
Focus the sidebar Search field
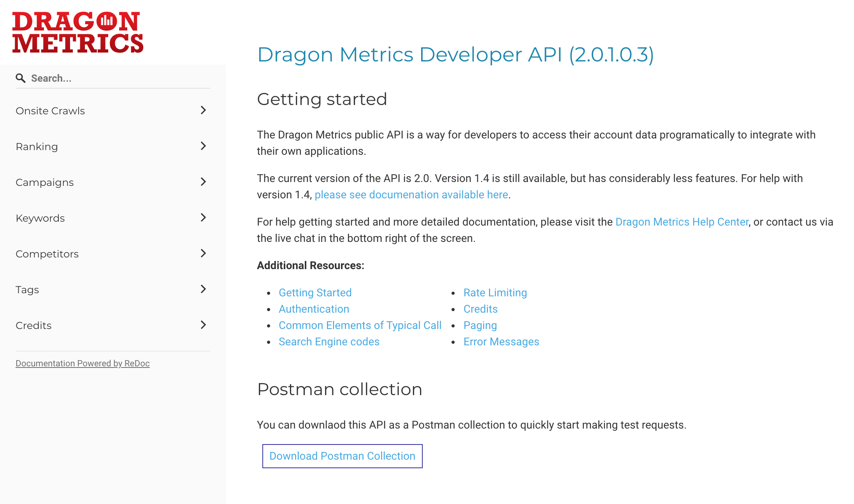[x=117, y=78]
